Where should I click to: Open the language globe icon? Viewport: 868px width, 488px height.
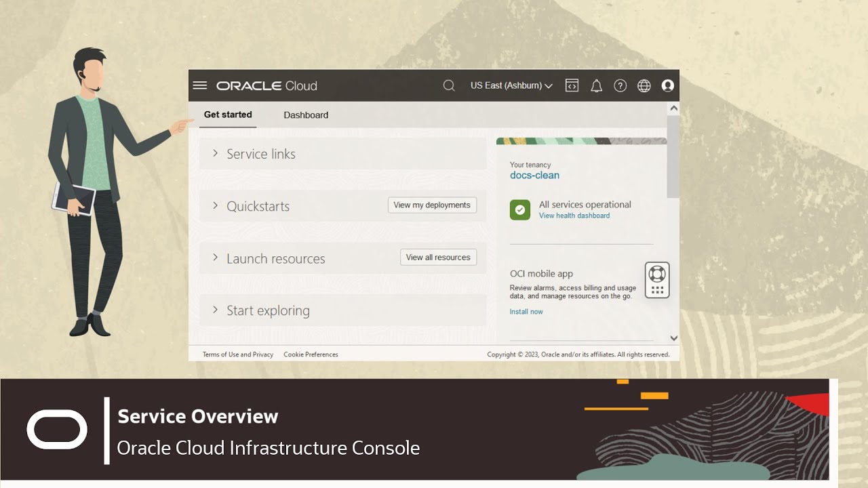point(644,85)
